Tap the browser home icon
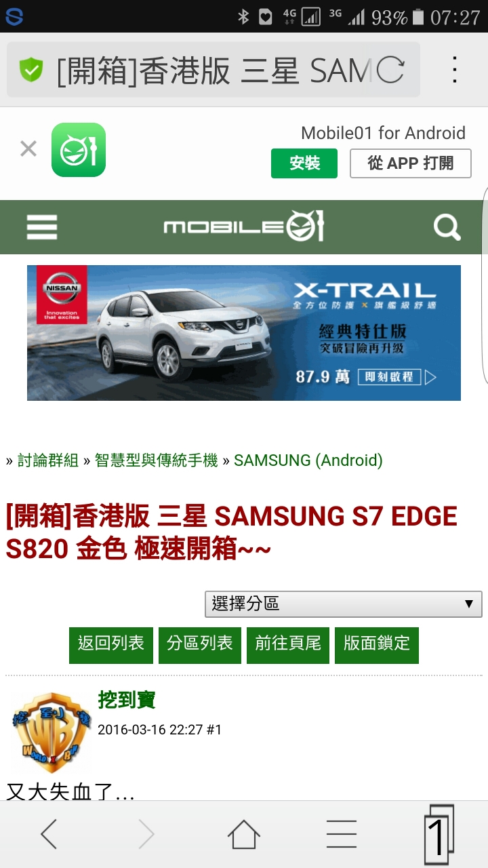The width and height of the screenshot is (488, 868). click(244, 834)
